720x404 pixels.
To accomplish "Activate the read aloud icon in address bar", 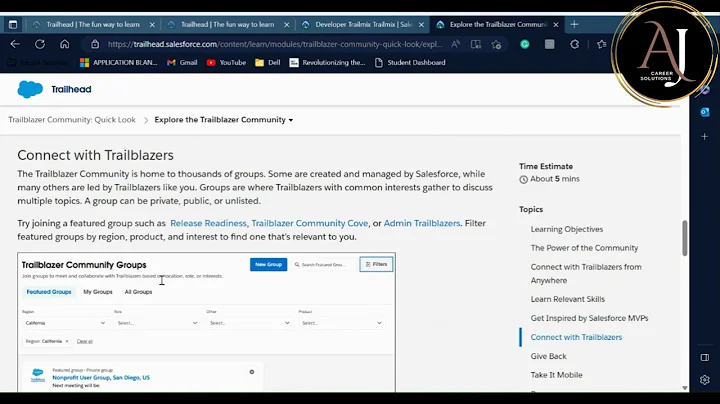I will (455, 44).
